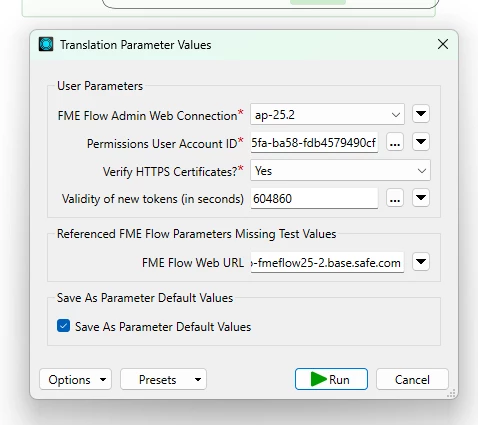Click the Permissions User Account ID text field
This screenshot has width=478, height=425.
(314, 143)
